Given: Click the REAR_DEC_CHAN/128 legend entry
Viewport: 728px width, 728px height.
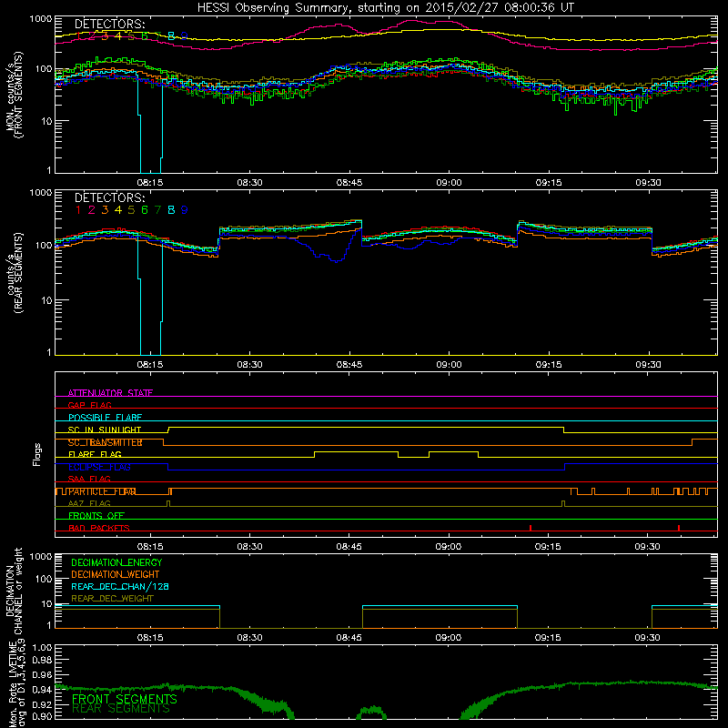Looking at the screenshot, I should point(120,587).
